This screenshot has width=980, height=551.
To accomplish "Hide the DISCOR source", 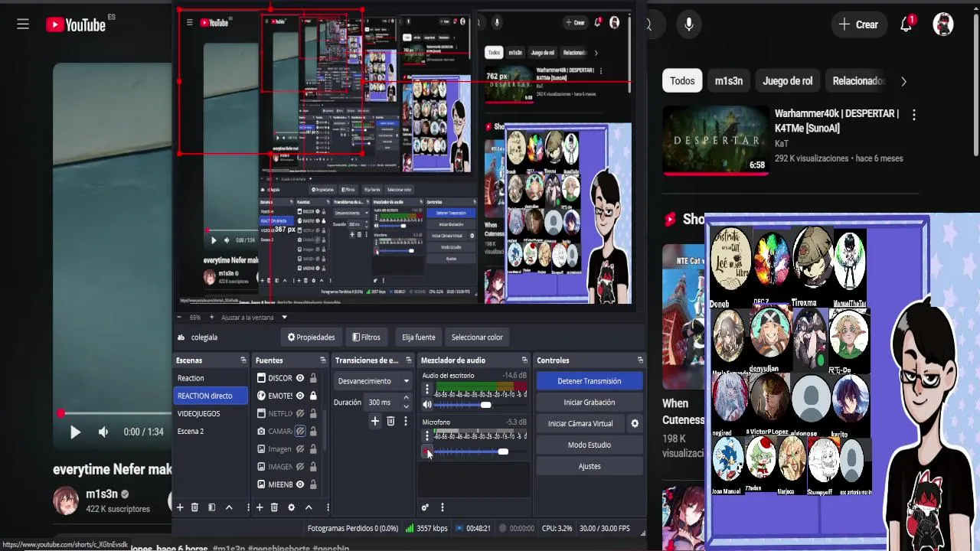I will pos(300,378).
